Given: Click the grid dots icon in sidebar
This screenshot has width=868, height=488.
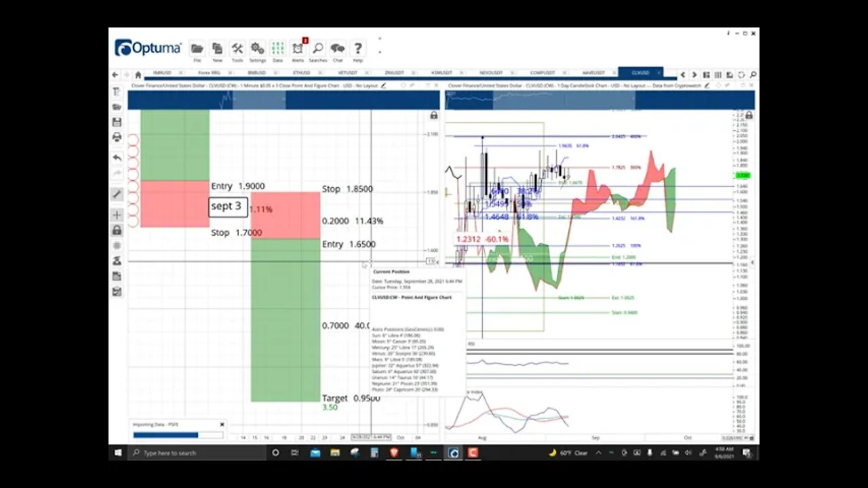Looking at the screenshot, I should pos(117,245).
